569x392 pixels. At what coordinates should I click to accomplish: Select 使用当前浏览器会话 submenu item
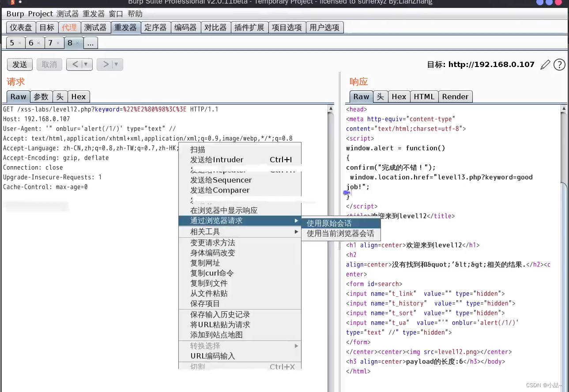pos(340,233)
